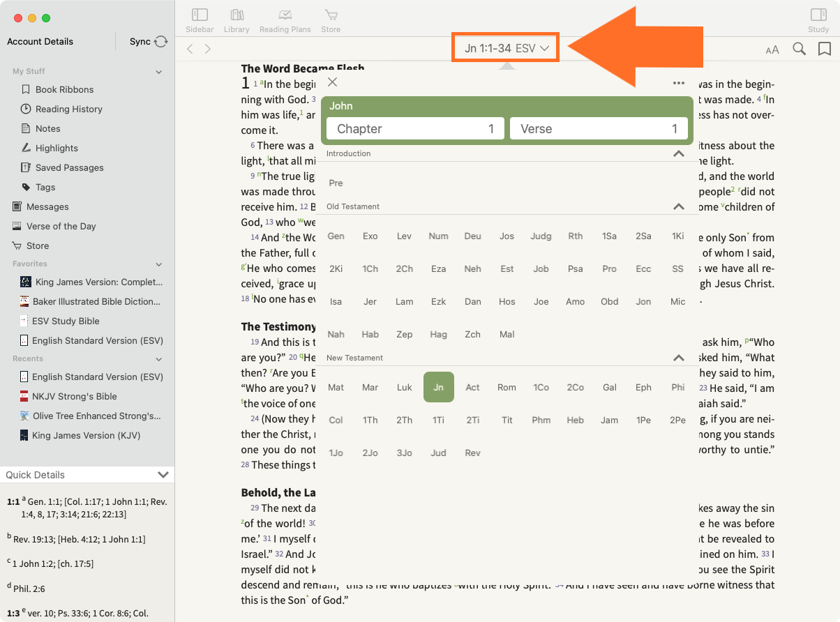This screenshot has height=622, width=840.
Task: Go back with the left arrow
Action: (190, 49)
